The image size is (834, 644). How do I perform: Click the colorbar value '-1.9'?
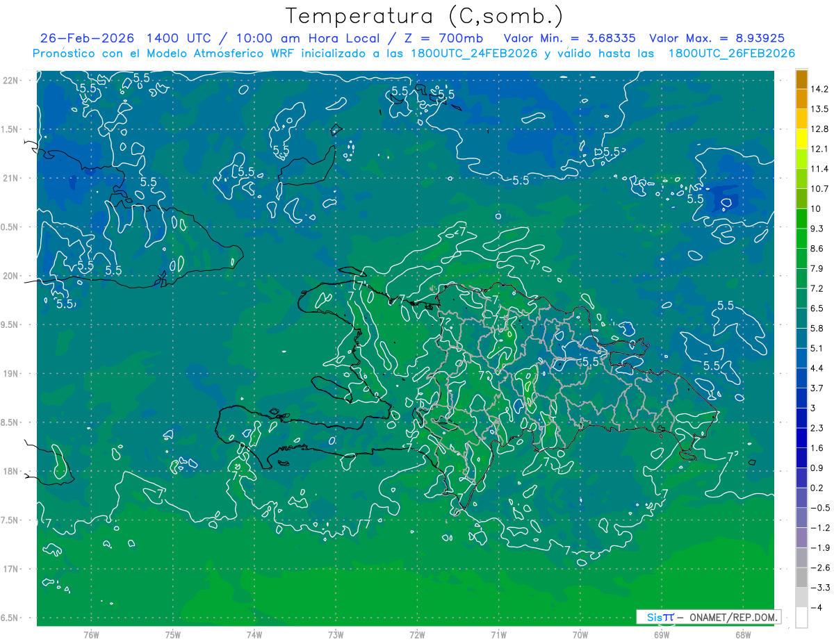[819, 548]
